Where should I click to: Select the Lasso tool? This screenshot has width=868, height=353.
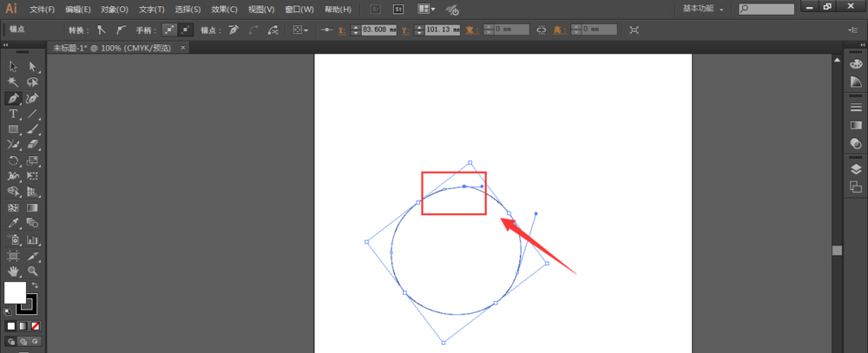[x=33, y=82]
